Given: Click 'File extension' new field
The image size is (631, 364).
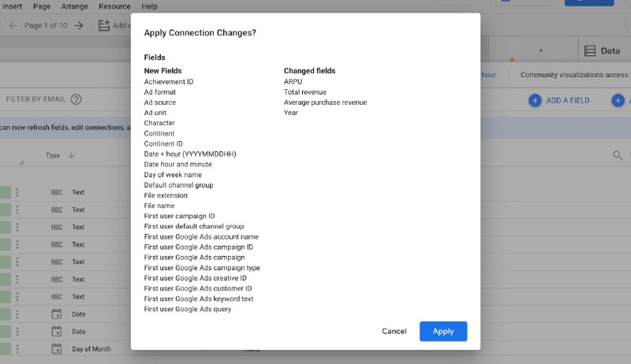Looking at the screenshot, I should pyautogui.click(x=166, y=195).
